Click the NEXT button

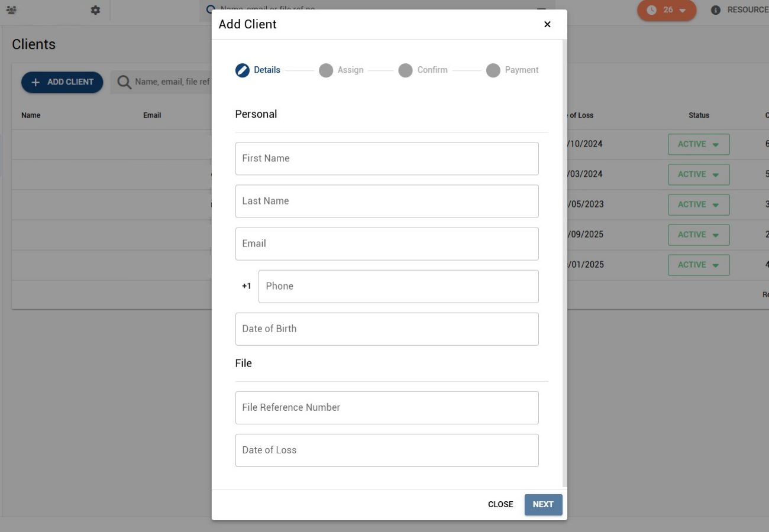click(543, 505)
